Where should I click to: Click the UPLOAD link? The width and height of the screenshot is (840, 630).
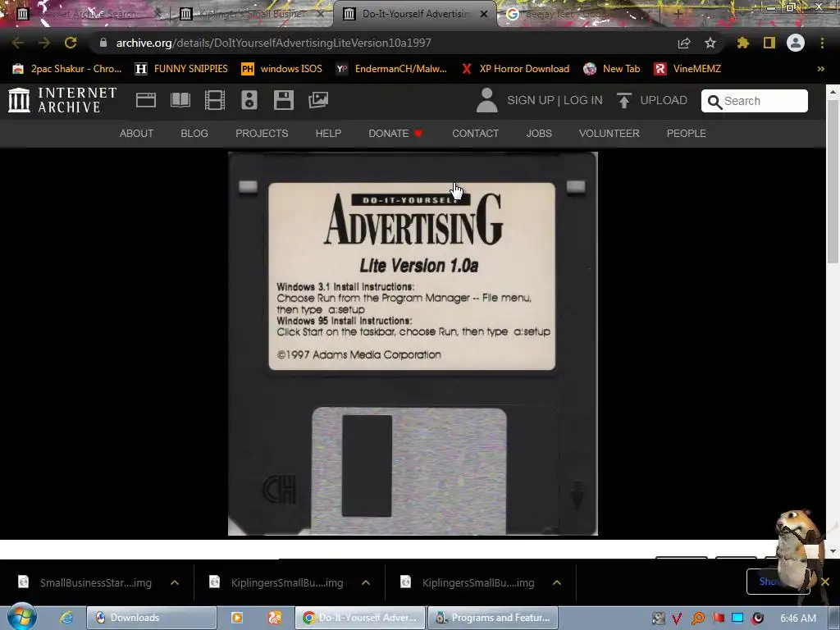pos(664,100)
